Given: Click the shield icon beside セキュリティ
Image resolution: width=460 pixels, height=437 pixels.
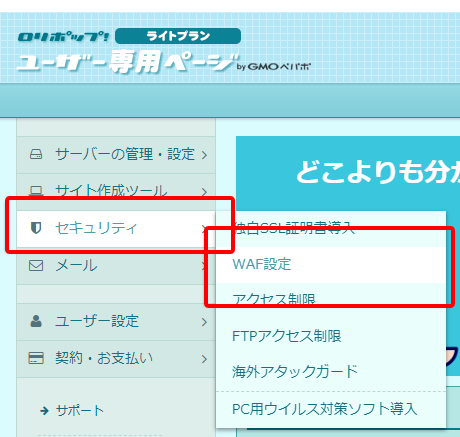Looking at the screenshot, I should [x=36, y=228].
